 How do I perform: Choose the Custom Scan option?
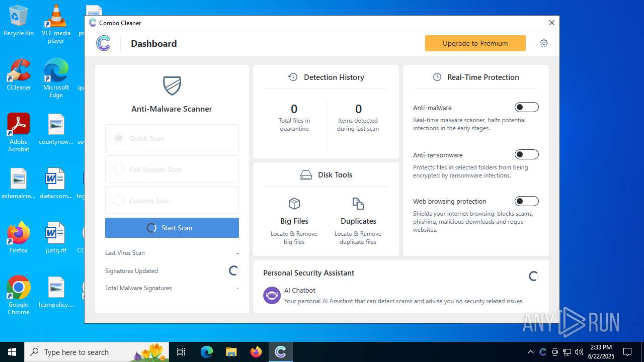[172, 200]
